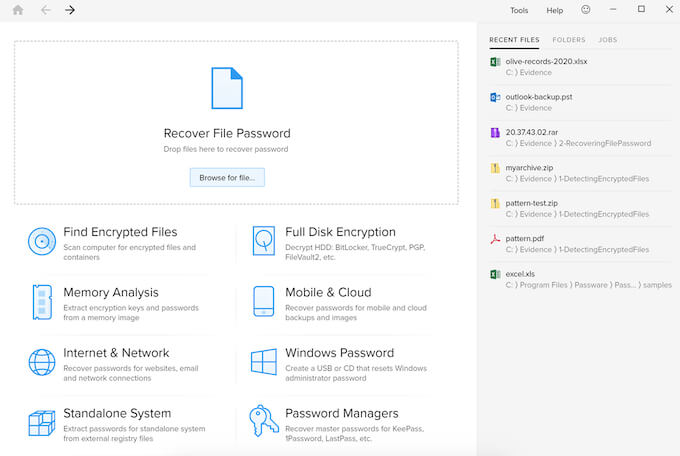Screen dimensions: 680x456
Task: Open recent file olive-records-2020.xlsx
Action: tap(546, 62)
